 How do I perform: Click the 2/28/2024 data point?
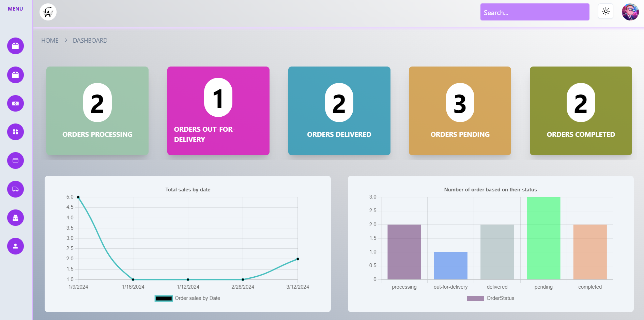(x=243, y=280)
